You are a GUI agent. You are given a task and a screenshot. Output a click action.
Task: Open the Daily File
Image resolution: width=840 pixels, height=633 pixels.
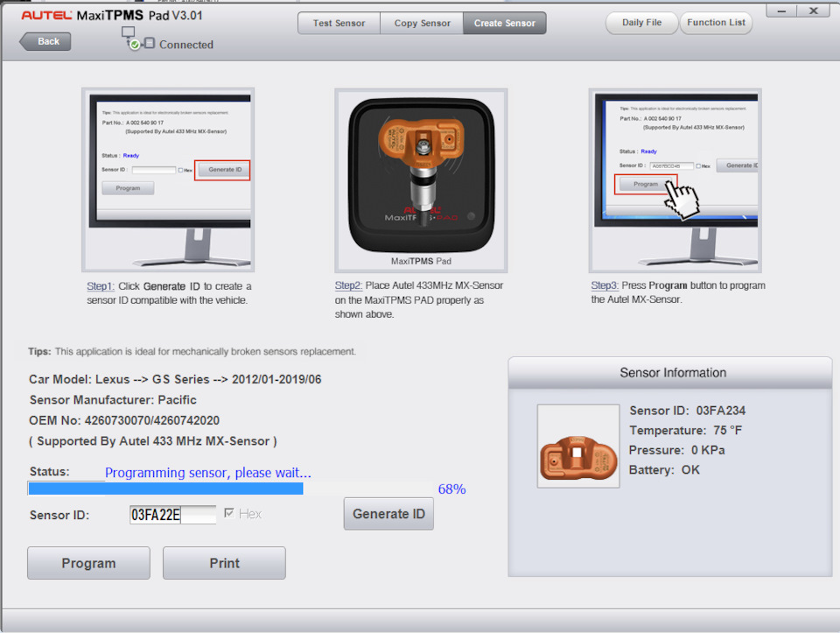click(641, 23)
